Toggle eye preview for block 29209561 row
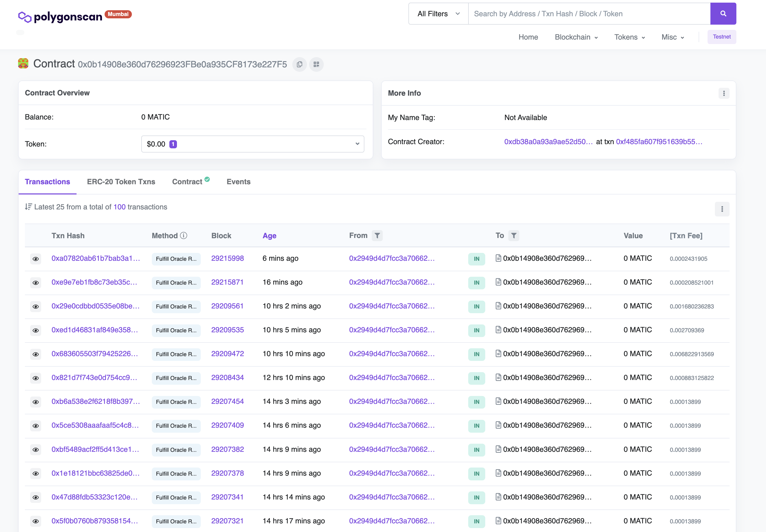766x532 pixels. pyautogui.click(x=36, y=307)
